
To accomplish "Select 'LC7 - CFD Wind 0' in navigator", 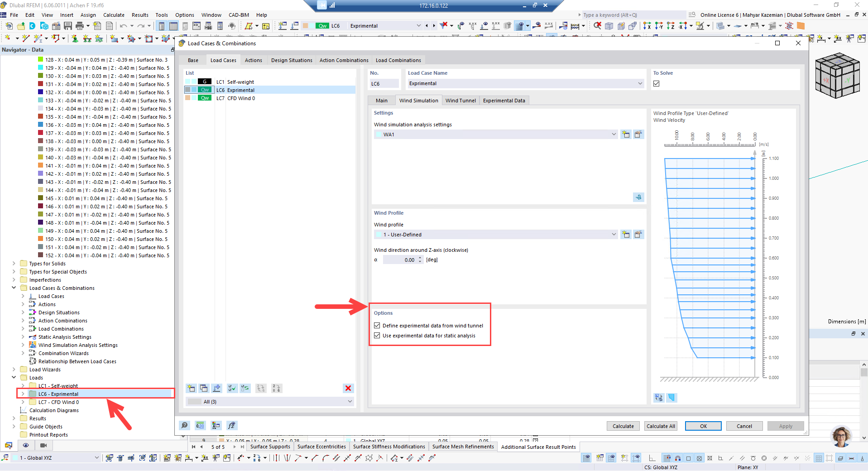I will [x=58, y=402].
